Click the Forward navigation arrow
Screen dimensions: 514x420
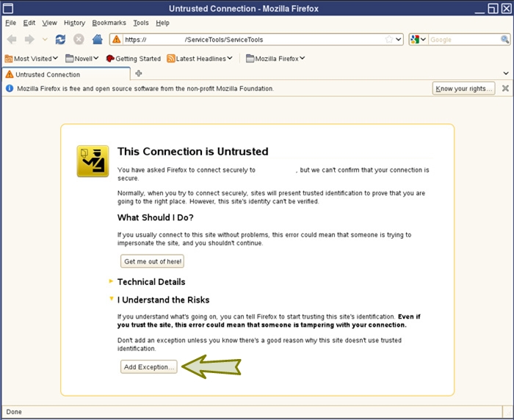click(x=29, y=40)
